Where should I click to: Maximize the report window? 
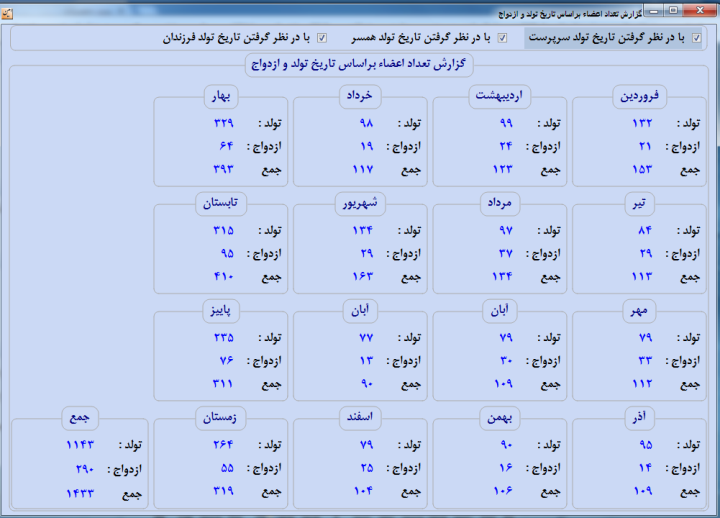pyautogui.click(x=673, y=11)
